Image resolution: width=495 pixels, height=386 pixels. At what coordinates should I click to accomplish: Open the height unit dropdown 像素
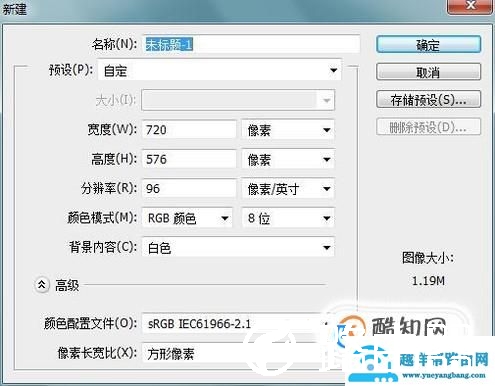click(288, 159)
